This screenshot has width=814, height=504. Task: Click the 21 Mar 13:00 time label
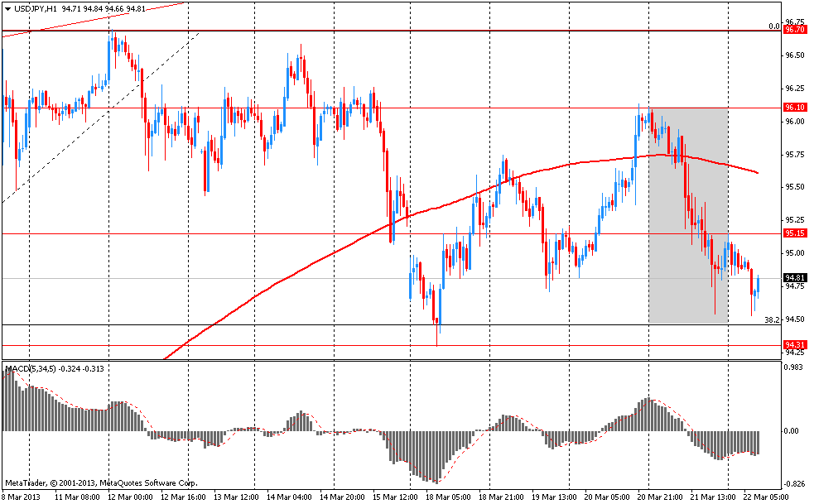[x=711, y=497]
